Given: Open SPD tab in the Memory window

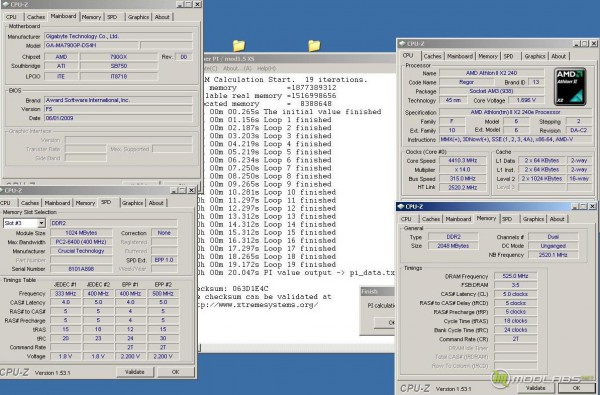Looking at the screenshot, I should (507, 219).
